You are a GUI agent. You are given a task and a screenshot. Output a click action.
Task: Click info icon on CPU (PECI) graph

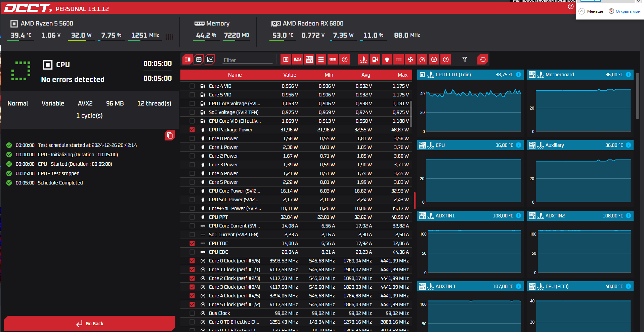click(628, 286)
